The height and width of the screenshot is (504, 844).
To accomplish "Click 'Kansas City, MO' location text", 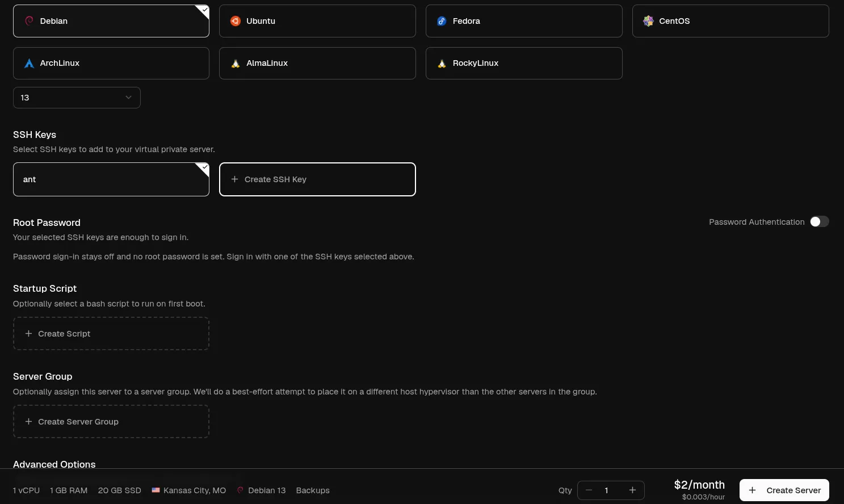I will point(195,490).
